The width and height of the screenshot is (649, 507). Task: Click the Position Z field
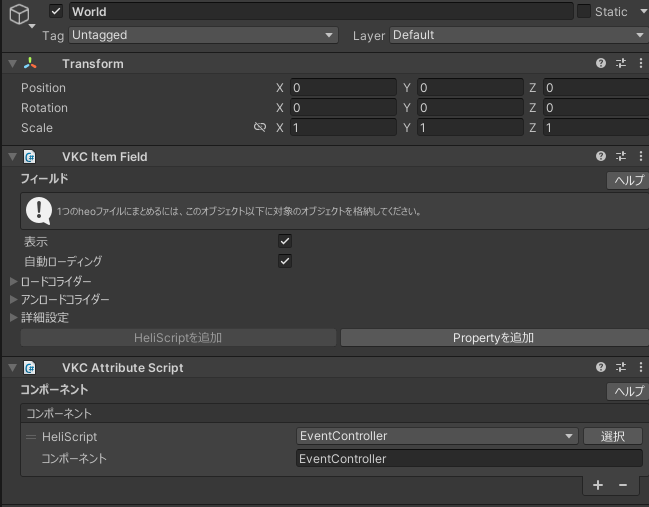pyautogui.click(x=596, y=88)
